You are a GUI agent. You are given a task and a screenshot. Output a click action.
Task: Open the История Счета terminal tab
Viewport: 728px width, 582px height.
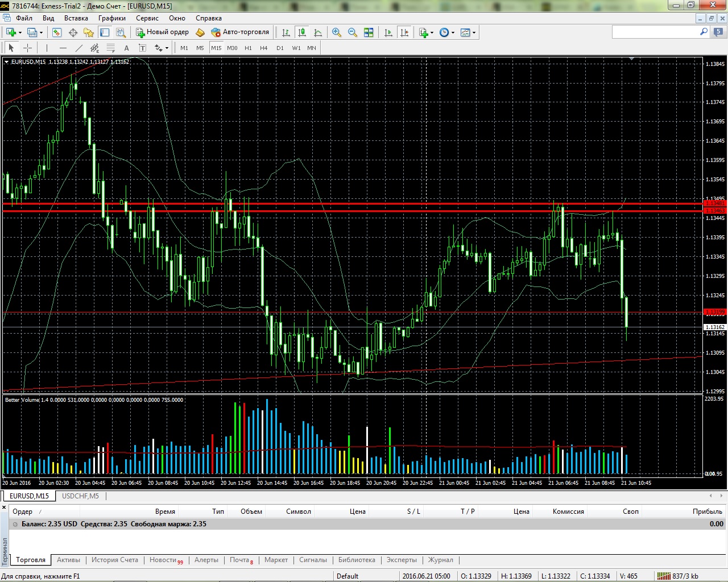(x=115, y=560)
